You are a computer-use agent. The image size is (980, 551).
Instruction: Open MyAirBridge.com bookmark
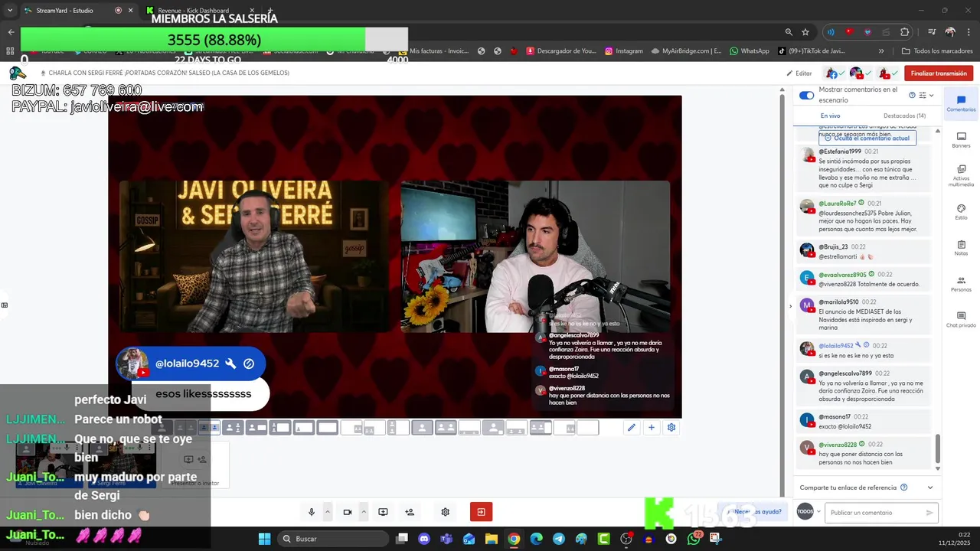686,51
